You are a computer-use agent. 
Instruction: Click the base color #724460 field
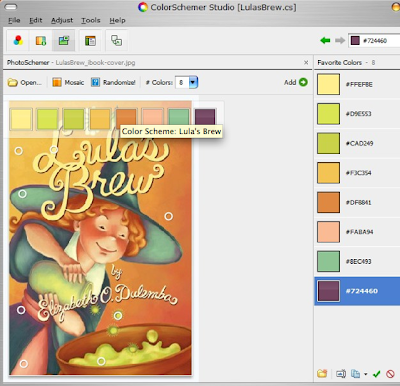pos(374,41)
